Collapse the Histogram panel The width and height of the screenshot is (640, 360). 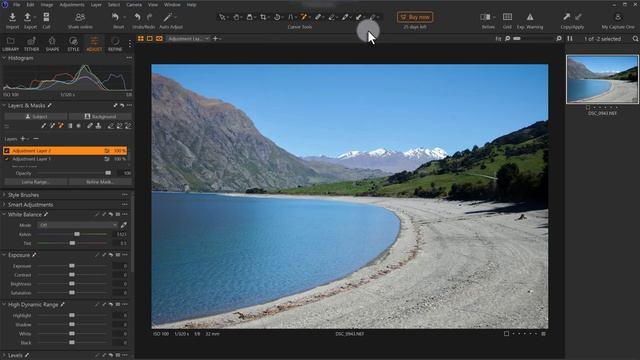coord(4,58)
